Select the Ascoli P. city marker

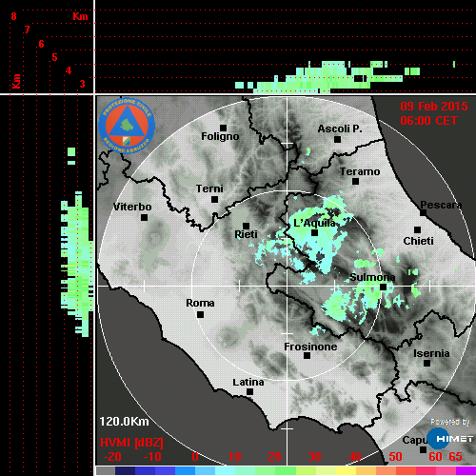click(x=338, y=139)
